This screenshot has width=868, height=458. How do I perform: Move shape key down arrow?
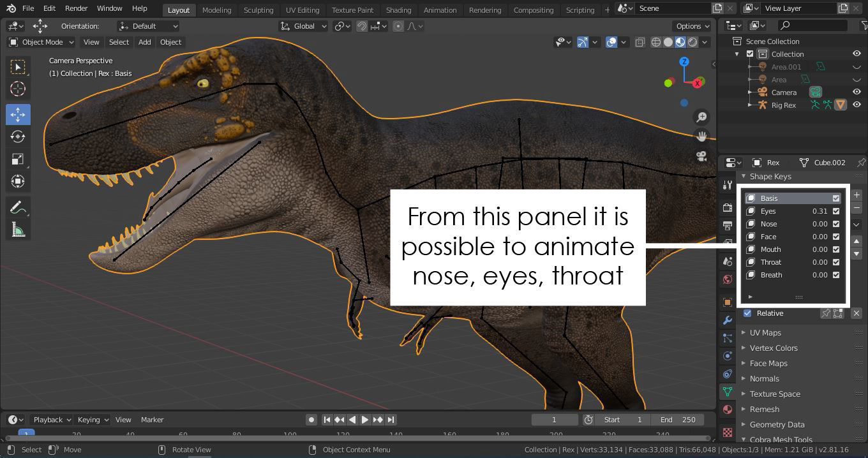click(857, 254)
